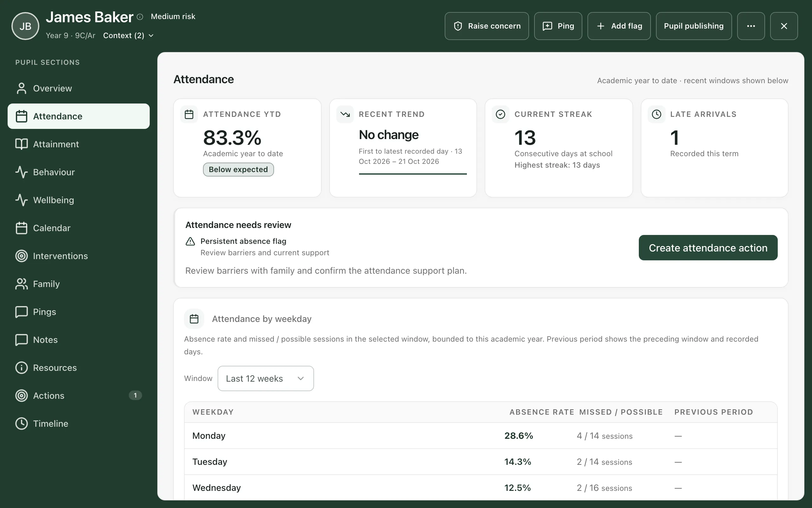Click the Attendance by weekday calendar icon
The height and width of the screenshot is (508, 812).
[194, 319]
